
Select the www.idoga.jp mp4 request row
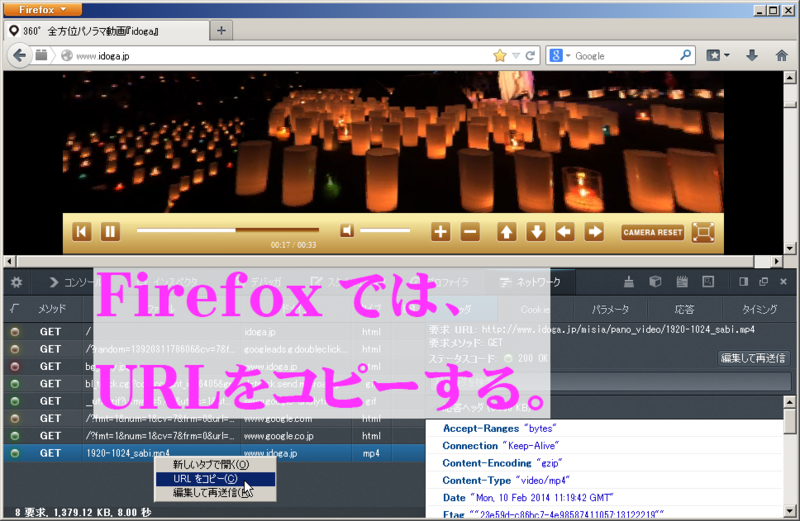(214, 453)
